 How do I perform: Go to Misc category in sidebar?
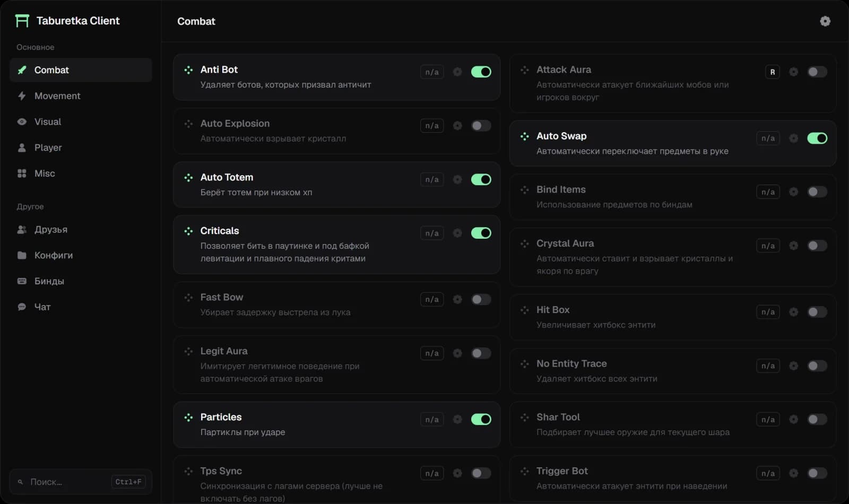81,173
